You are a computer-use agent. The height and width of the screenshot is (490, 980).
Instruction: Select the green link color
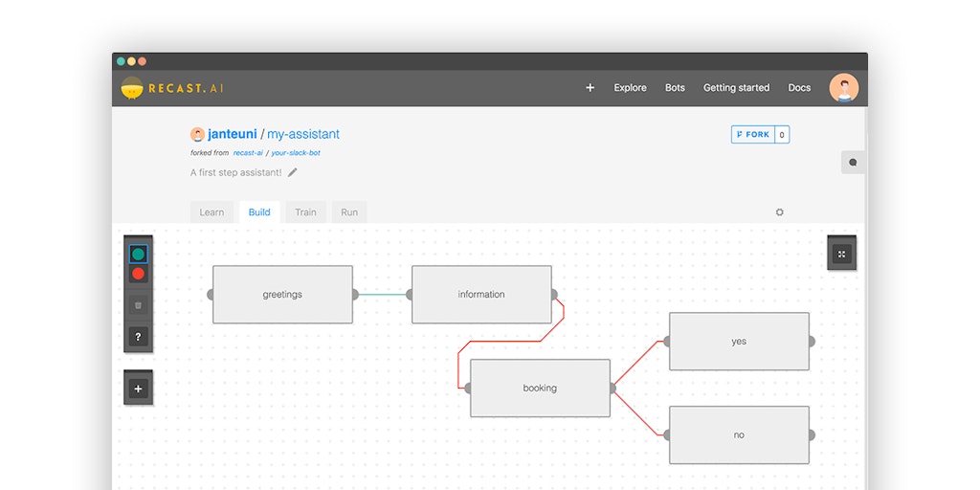139,254
